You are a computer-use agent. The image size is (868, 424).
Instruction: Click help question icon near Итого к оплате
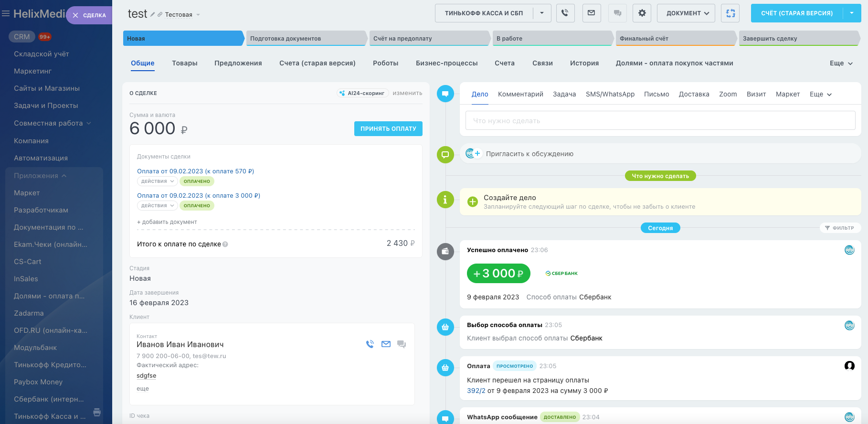click(225, 244)
